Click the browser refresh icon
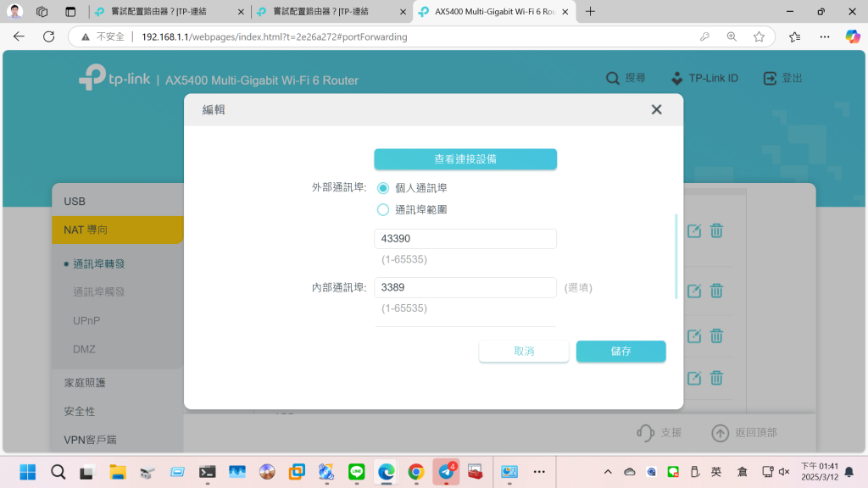The width and height of the screenshot is (868, 488). (48, 36)
